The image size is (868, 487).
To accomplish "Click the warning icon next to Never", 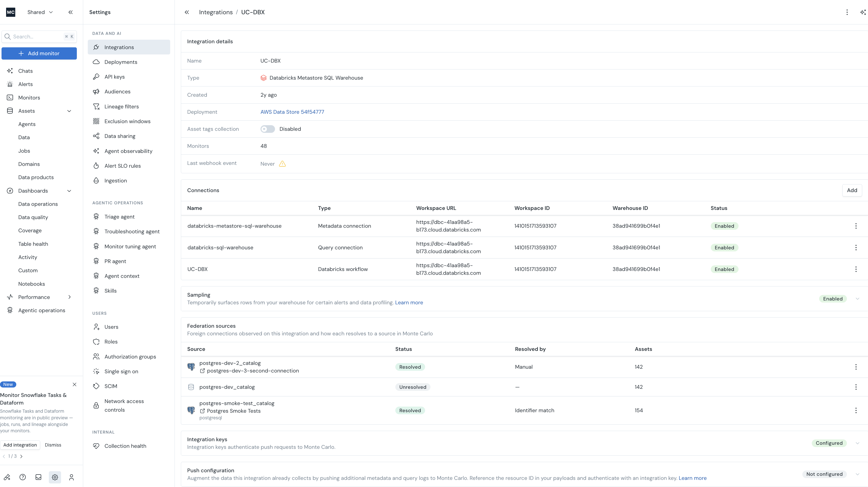I will (x=282, y=164).
